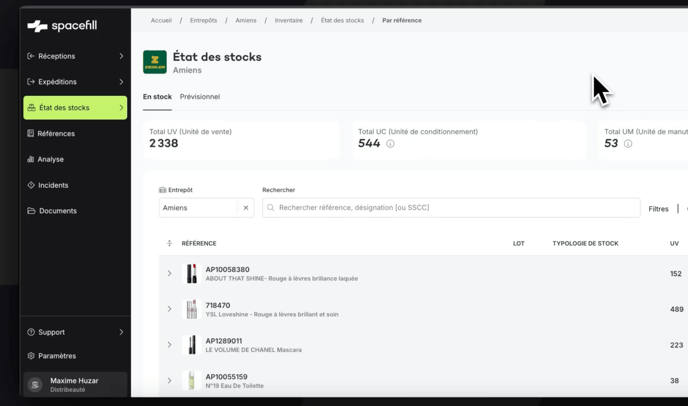Click the Amiens warehouse logo icon
This screenshot has height=406, width=688.
click(155, 62)
